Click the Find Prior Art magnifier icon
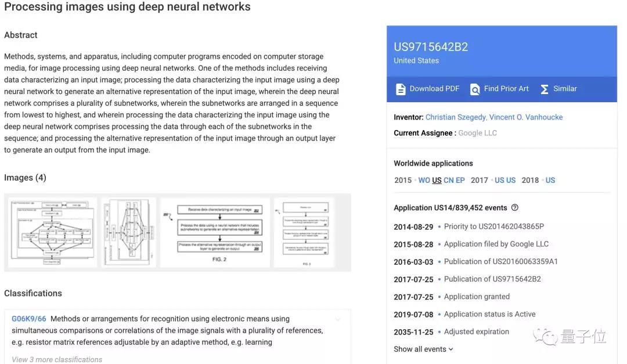Screen dimensions: 627x364 475,89
